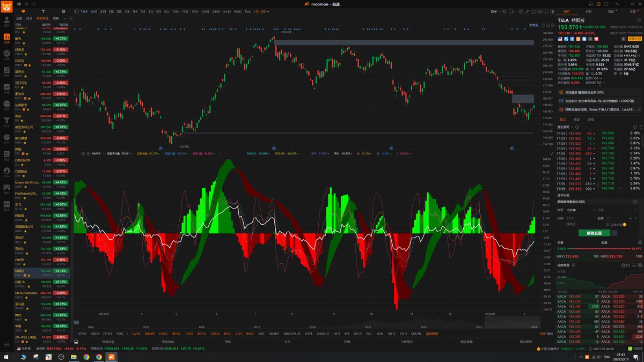Open the 资金 tab below the news
The width and height of the screenshot is (644, 362).
coord(576,119)
